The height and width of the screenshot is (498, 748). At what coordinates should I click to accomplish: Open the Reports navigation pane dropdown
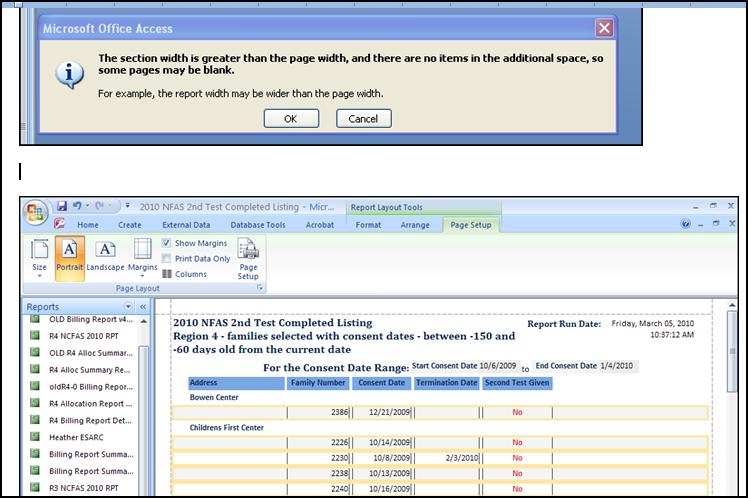point(128,306)
